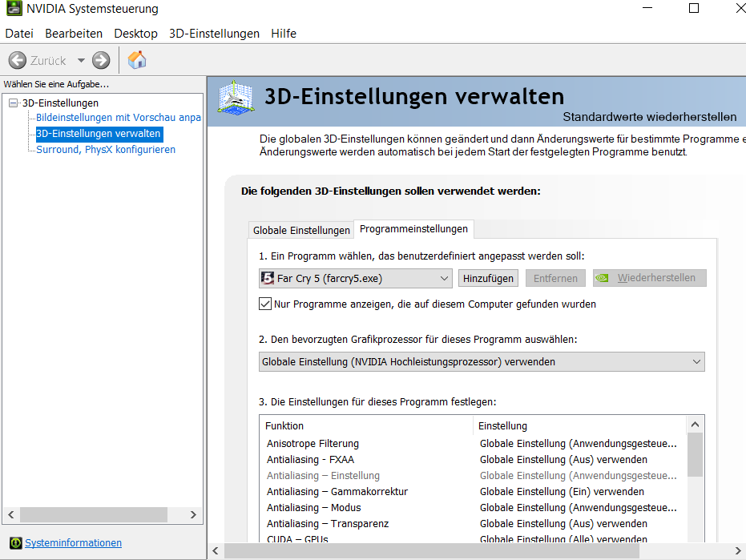The height and width of the screenshot is (560, 746).
Task: Open the Systeminformationen link
Action: click(73, 543)
